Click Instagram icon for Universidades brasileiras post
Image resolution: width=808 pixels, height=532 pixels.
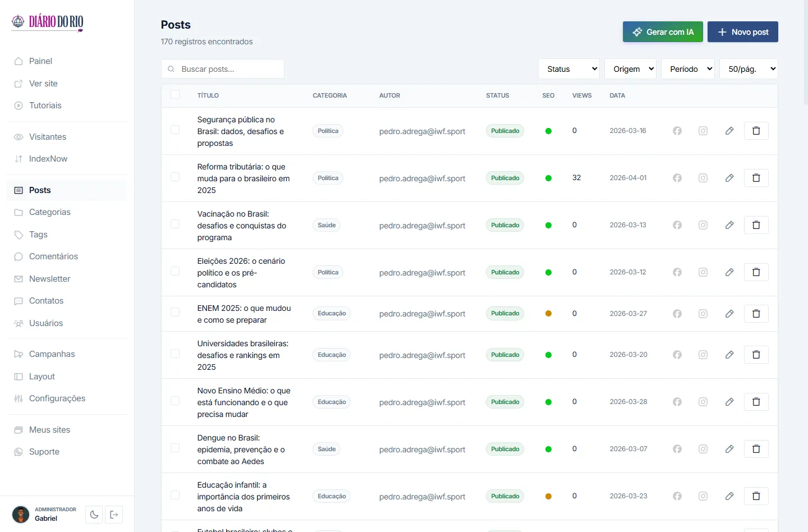tap(703, 355)
